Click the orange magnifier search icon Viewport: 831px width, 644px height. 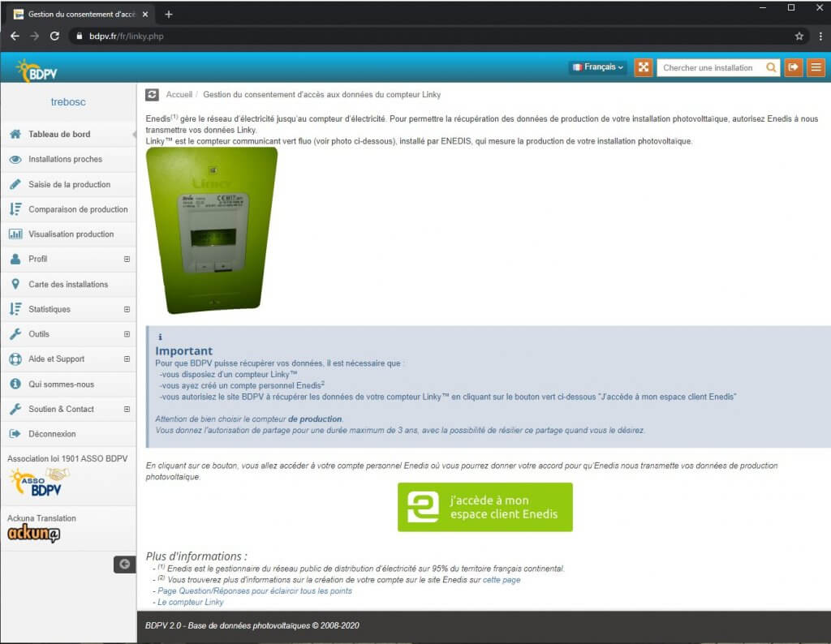[771, 68]
